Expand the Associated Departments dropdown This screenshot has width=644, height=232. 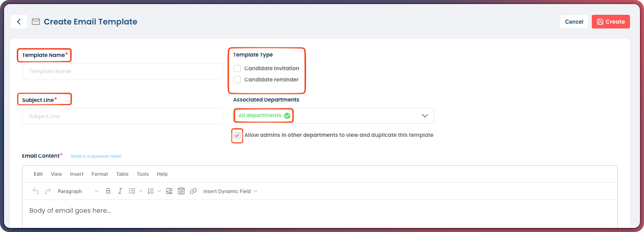point(424,116)
